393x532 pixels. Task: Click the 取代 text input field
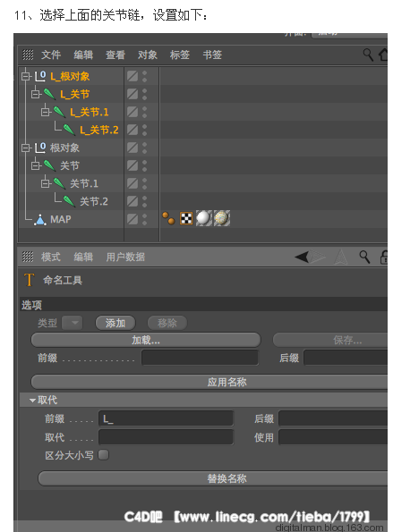point(167,437)
